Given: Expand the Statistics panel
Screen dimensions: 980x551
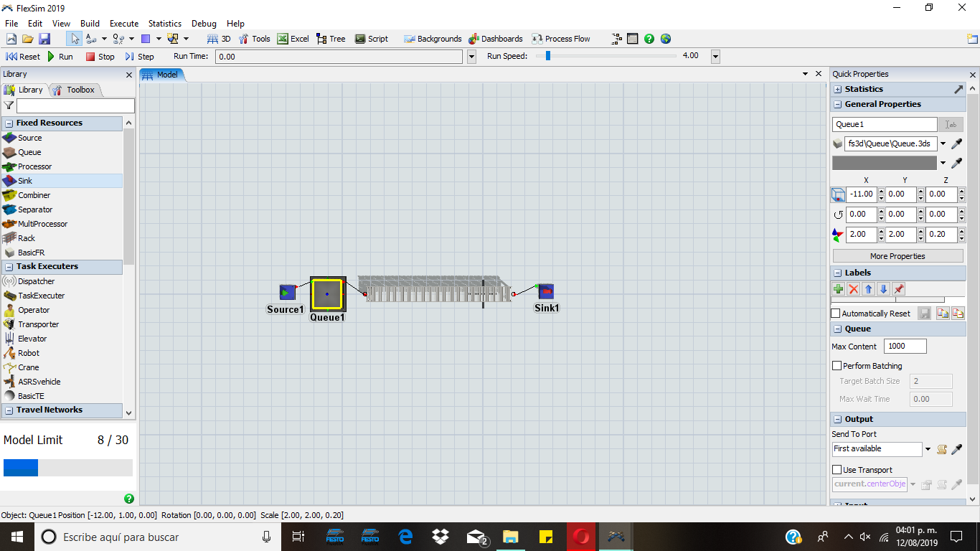Looking at the screenshot, I should [838, 89].
